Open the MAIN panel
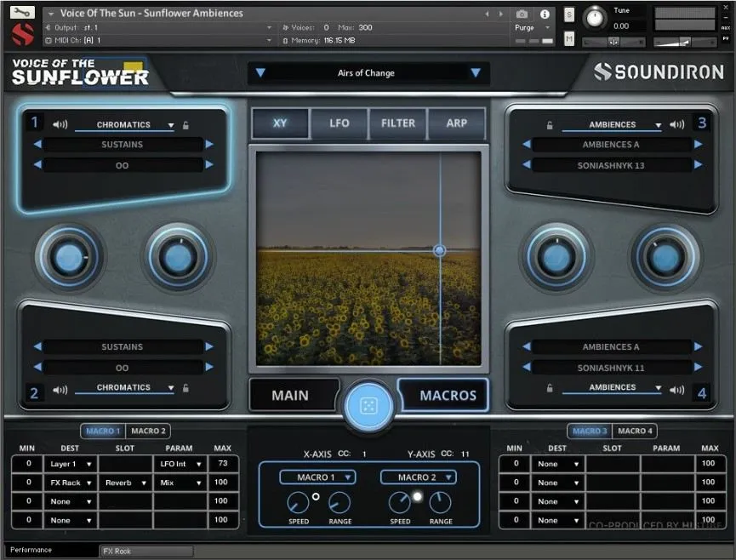Screen dimensions: 736x560 click(x=294, y=395)
